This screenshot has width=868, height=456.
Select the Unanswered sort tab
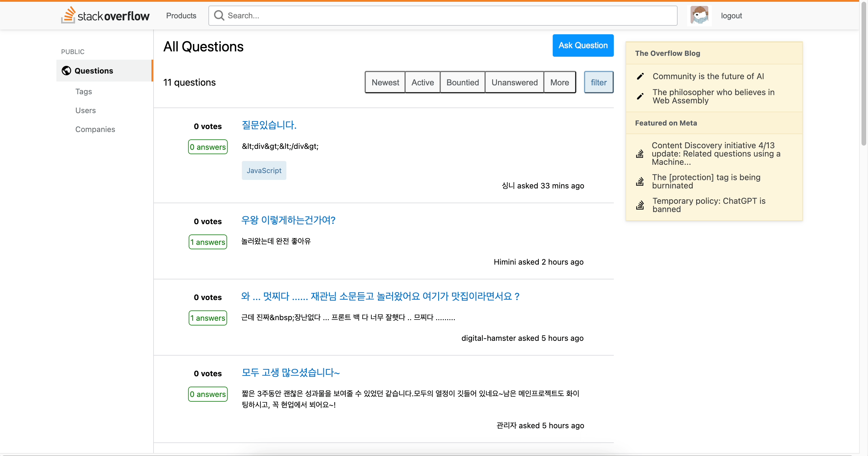coord(514,82)
